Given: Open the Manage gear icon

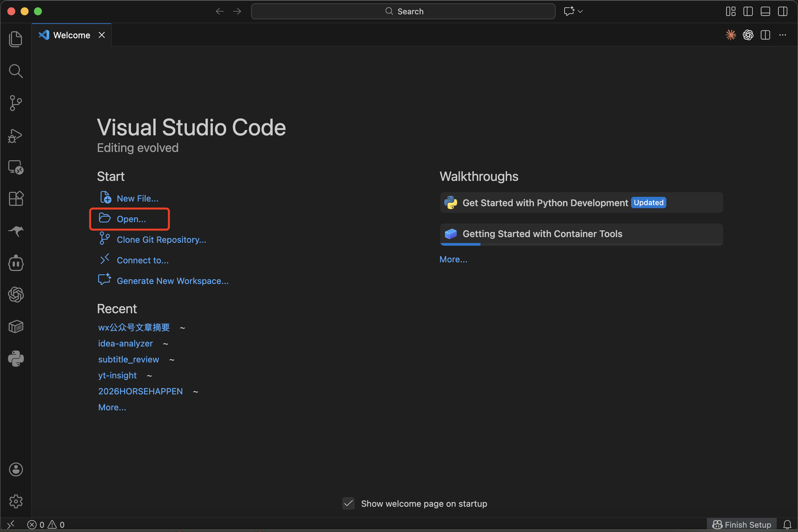Looking at the screenshot, I should click(16, 501).
